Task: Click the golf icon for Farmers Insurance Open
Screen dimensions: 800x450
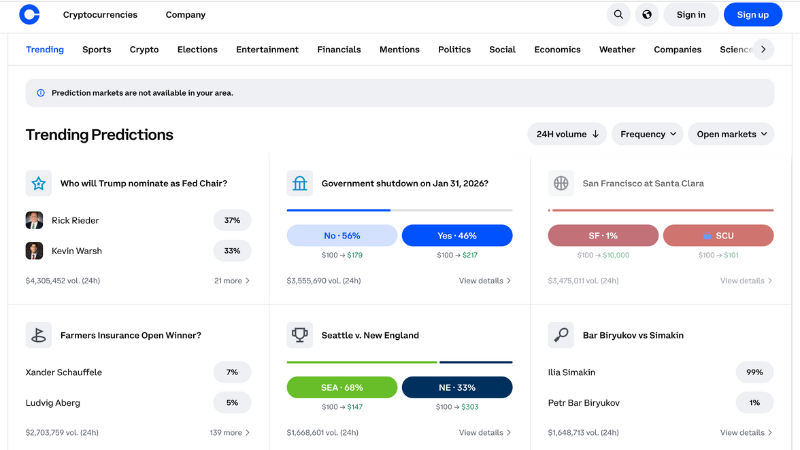Action: pyautogui.click(x=38, y=335)
